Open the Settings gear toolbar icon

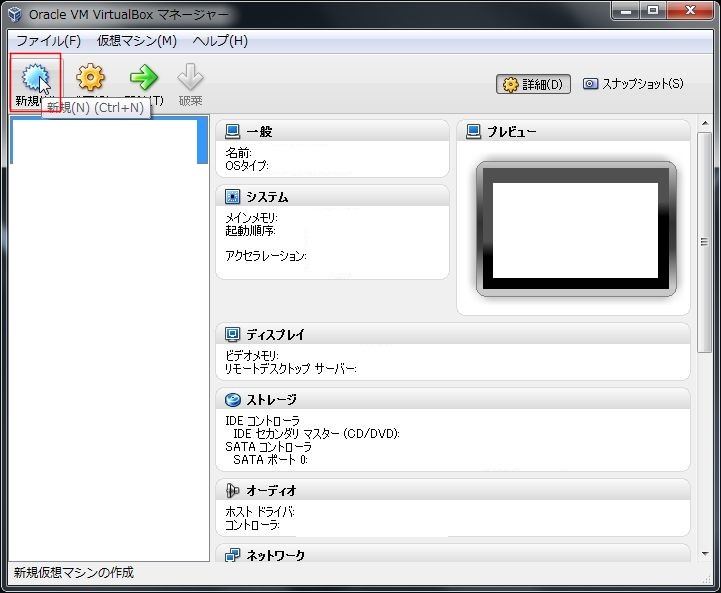click(x=91, y=77)
